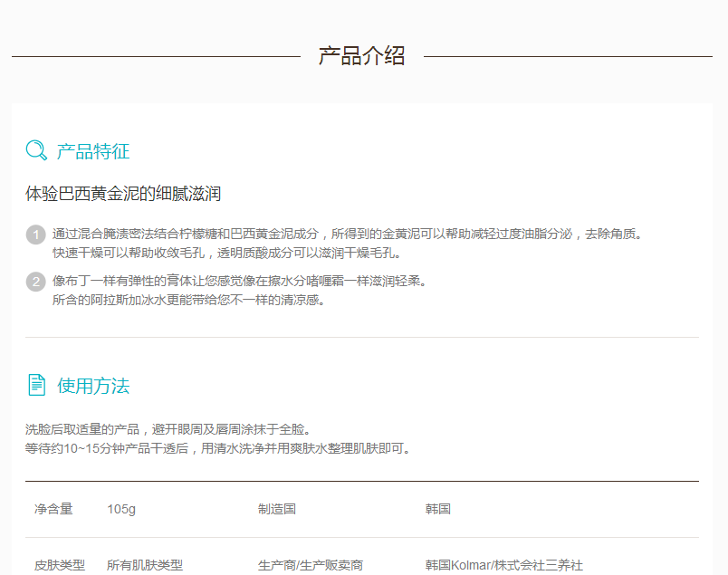Click the 制造国 label in table
The width and height of the screenshot is (728, 575).
(x=277, y=509)
